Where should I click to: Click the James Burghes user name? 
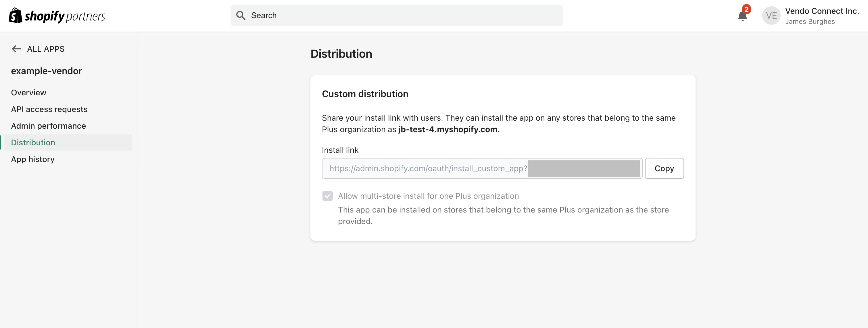tap(810, 22)
